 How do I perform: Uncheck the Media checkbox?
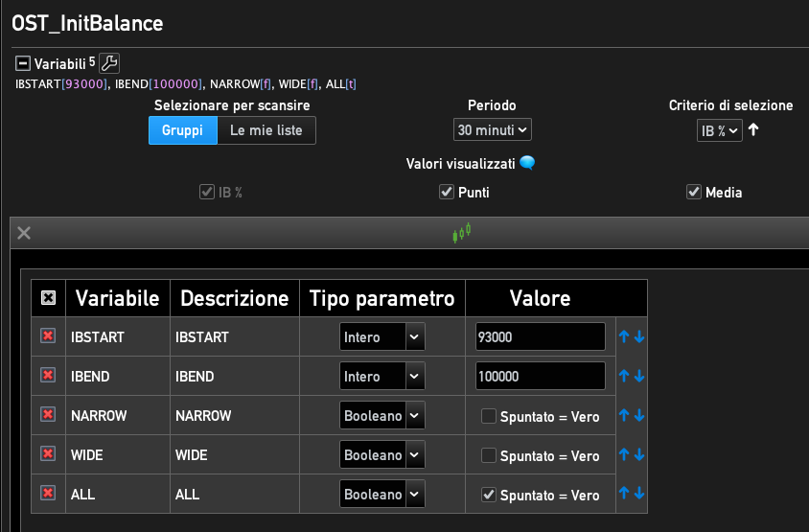[693, 193]
